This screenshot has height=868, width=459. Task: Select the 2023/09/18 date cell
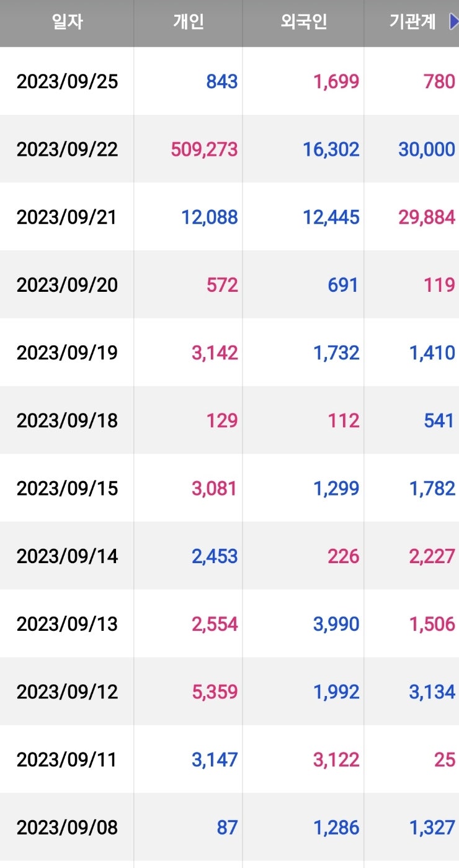coord(67,420)
